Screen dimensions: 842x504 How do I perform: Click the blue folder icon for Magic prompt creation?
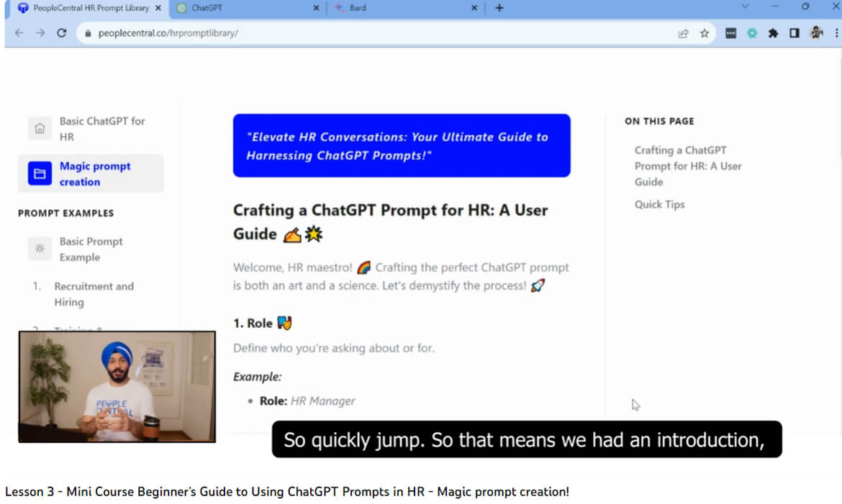(40, 173)
